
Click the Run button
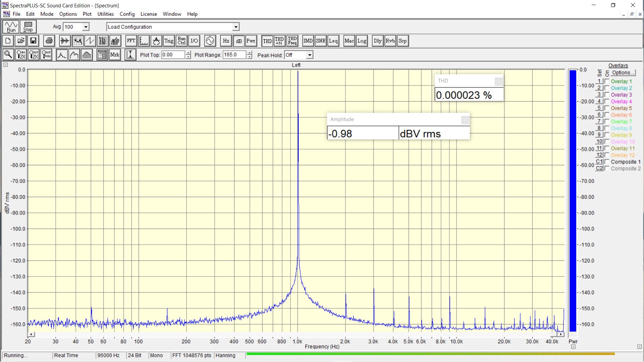pos(11,27)
